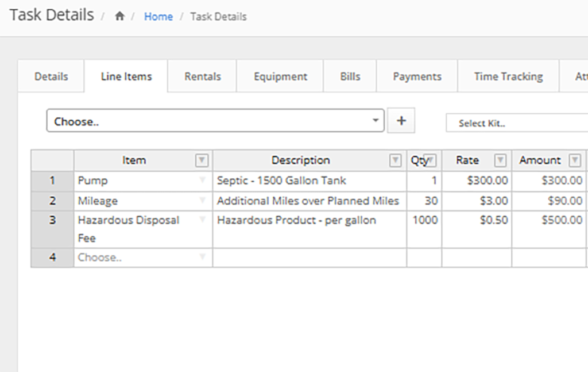588x372 pixels.
Task: Click the $500.00 amount cell
Action: tap(549, 229)
